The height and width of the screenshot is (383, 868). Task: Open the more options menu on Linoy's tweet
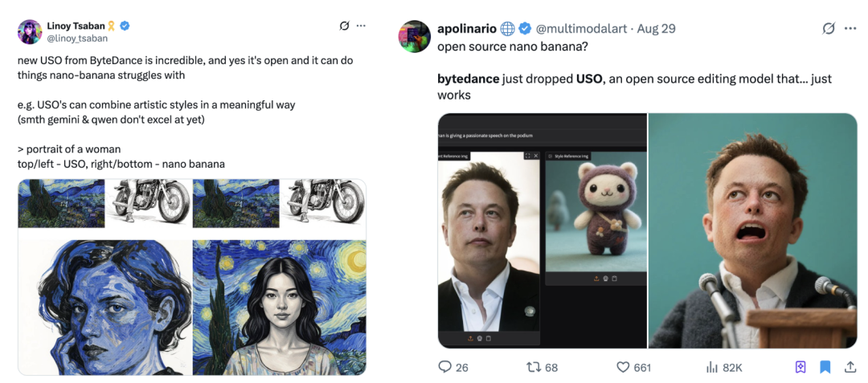[361, 26]
